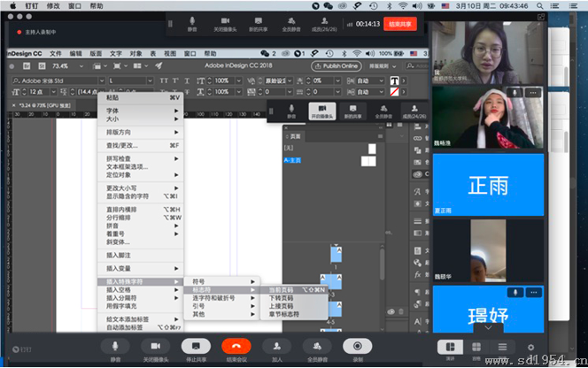Click the Publish Online button
This screenshot has height=368, width=588.
pyautogui.click(x=336, y=65)
